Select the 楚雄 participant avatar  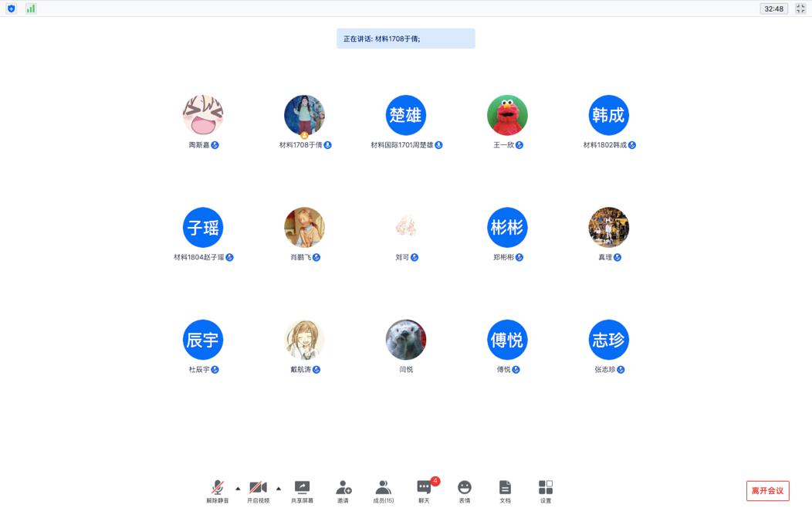406,115
